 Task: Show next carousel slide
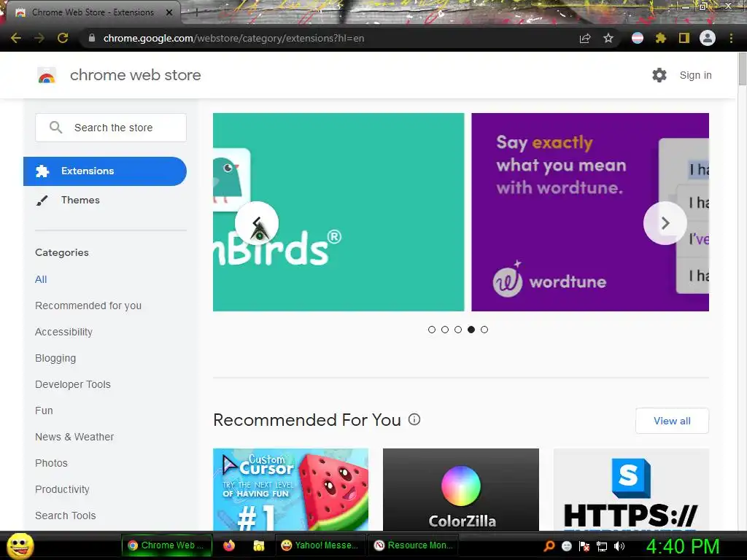[x=665, y=223]
